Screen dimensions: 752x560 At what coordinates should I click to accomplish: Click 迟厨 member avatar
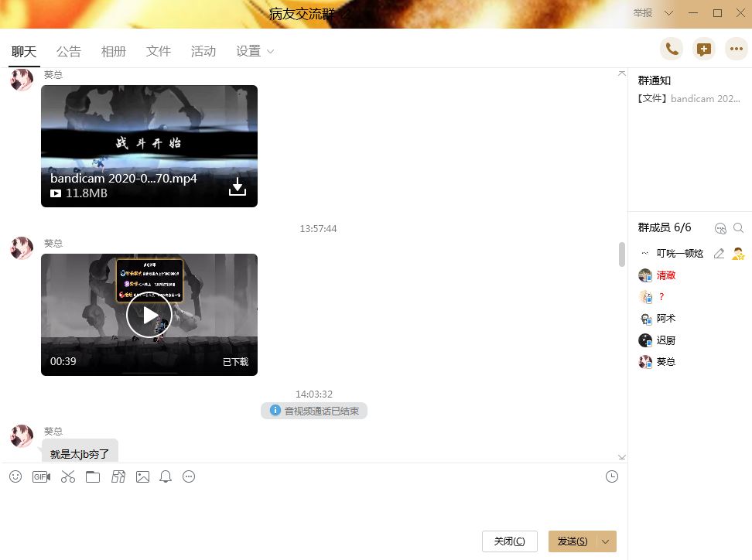[645, 340]
